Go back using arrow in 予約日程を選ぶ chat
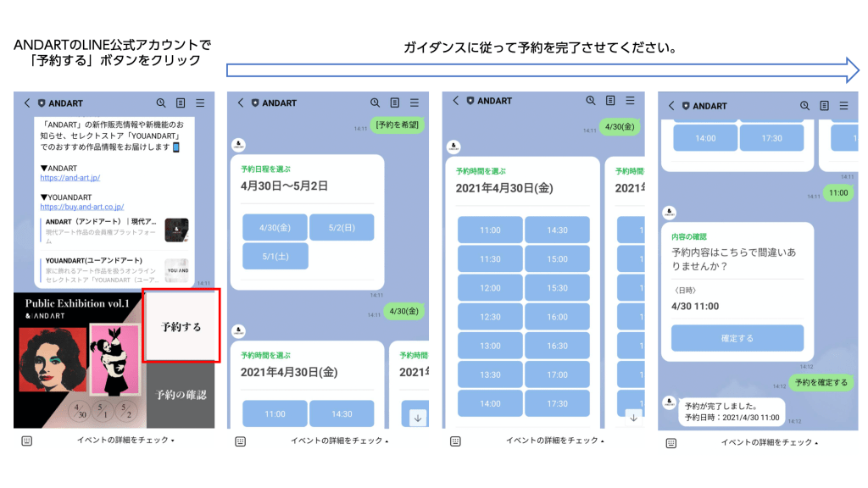868x488 pixels. click(x=241, y=103)
